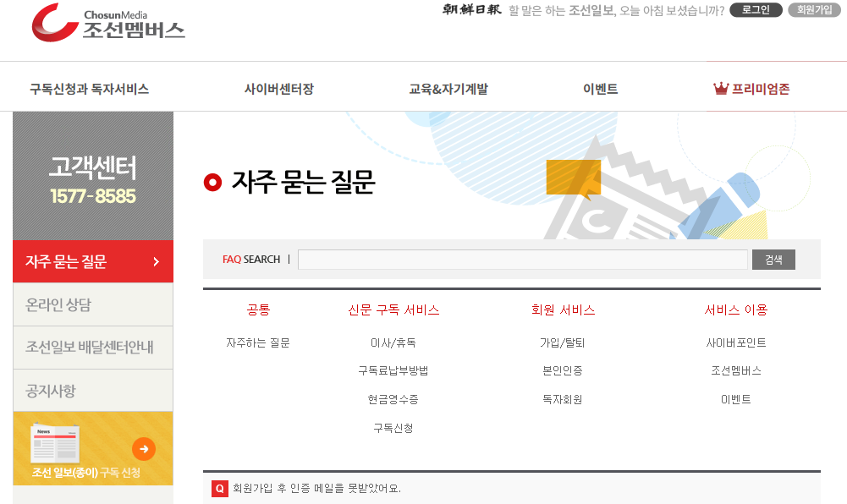Click the red FAQ bullet icon beside 자주 묻는 질문
The image size is (847, 504).
click(x=212, y=181)
